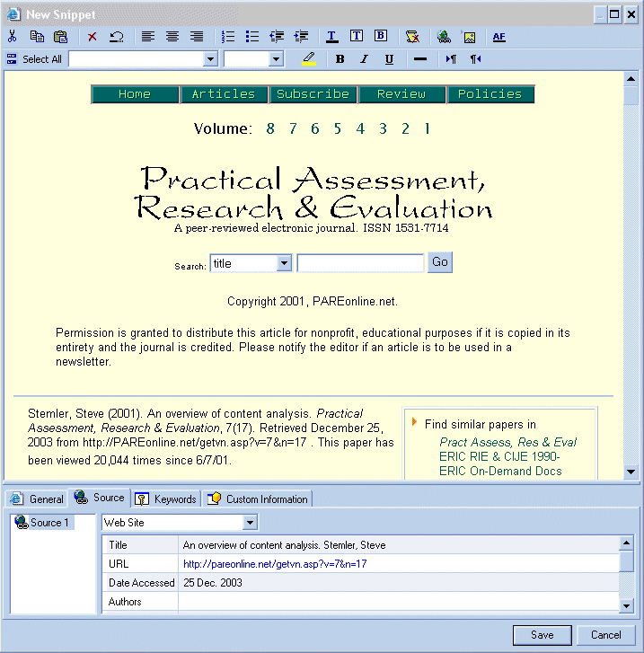The image size is (644, 653).
Task: Decrease the indent
Action: pyautogui.click(x=277, y=37)
